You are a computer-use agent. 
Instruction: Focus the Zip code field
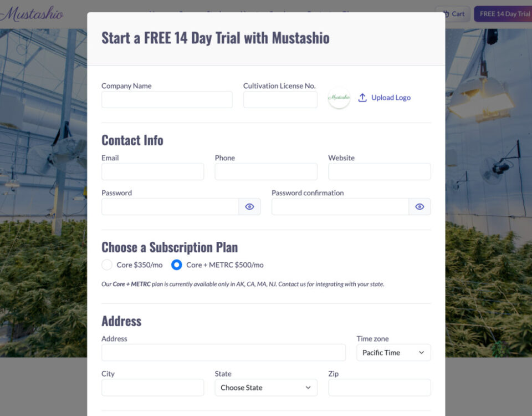(380, 388)
